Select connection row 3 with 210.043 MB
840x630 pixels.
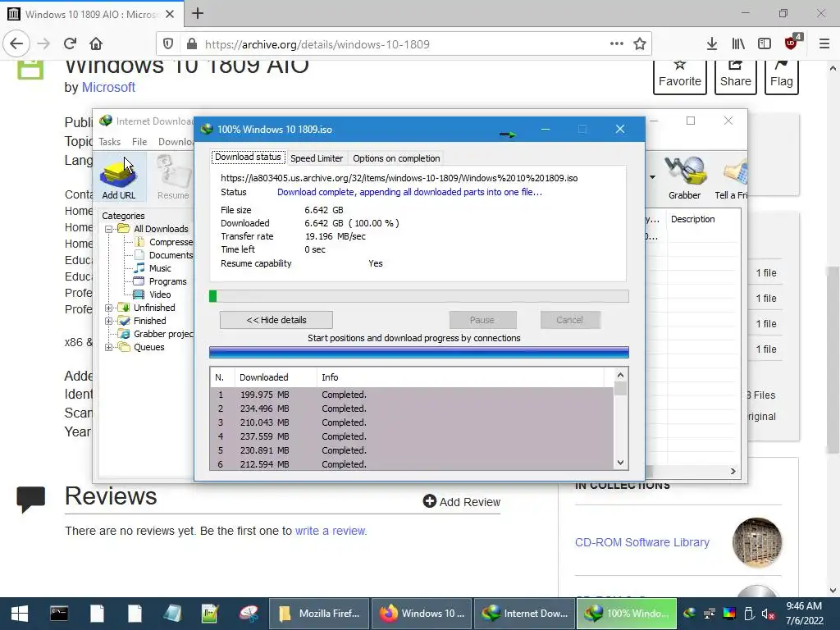tap(412, 422)
